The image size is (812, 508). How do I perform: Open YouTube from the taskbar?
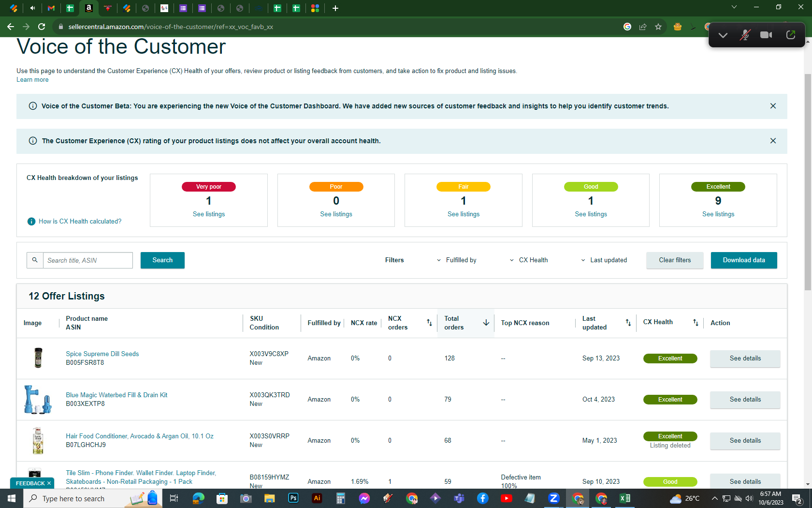(507, 498)
